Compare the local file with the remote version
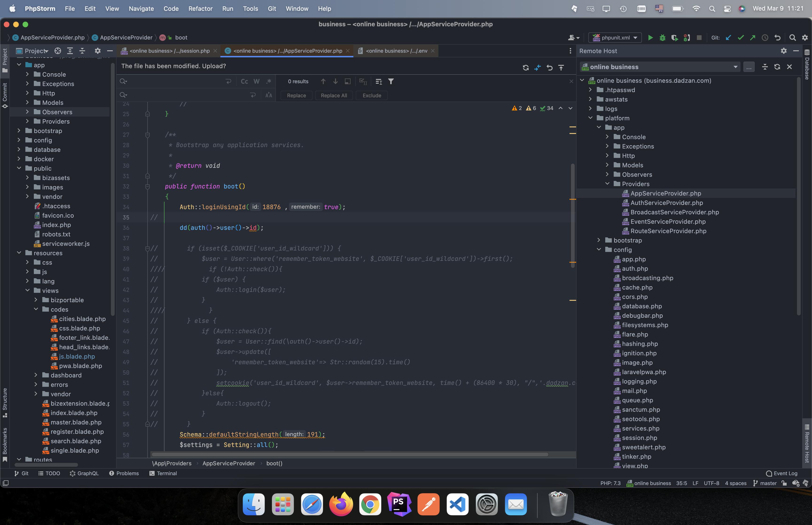The image size is (812, 525). coord(537,67)
